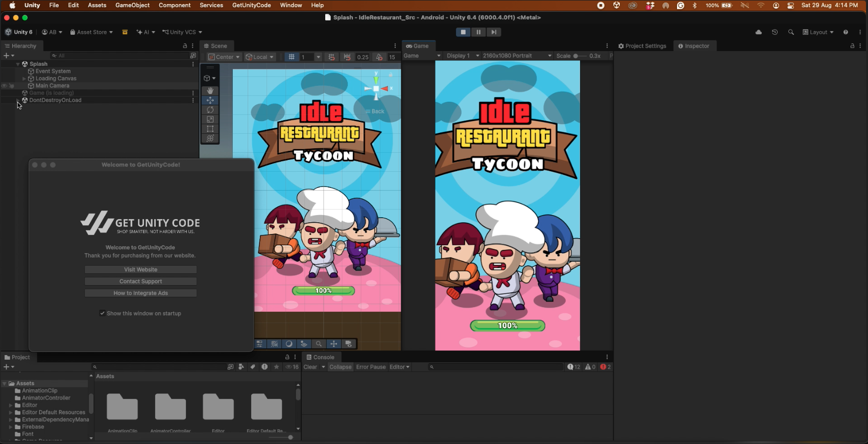Open the Center pivot mode dropdown
Image resolution: width=868 pixels, height=444 pixels.
(x=224, y=57)
